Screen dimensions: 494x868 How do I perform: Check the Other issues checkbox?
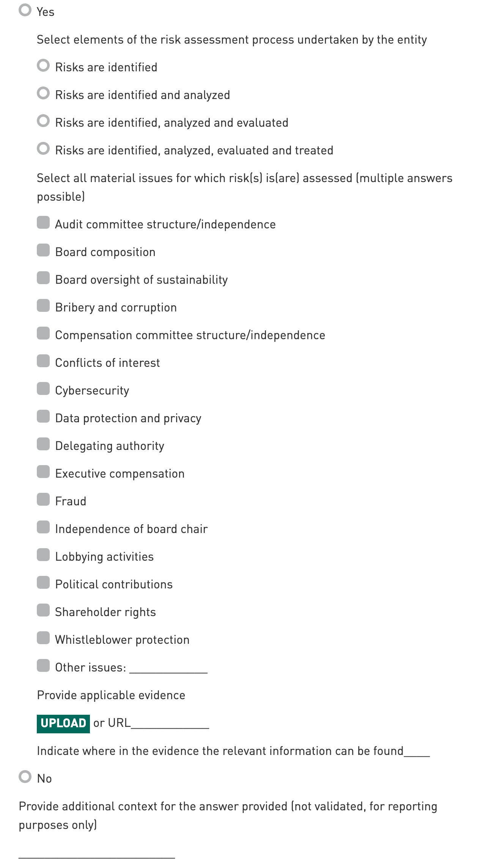43,666
